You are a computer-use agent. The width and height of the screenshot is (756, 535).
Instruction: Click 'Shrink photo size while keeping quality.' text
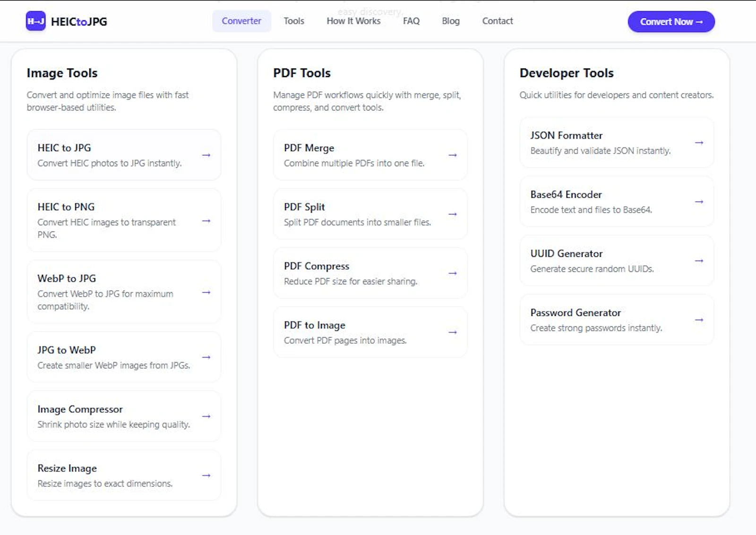coord(114,425)
